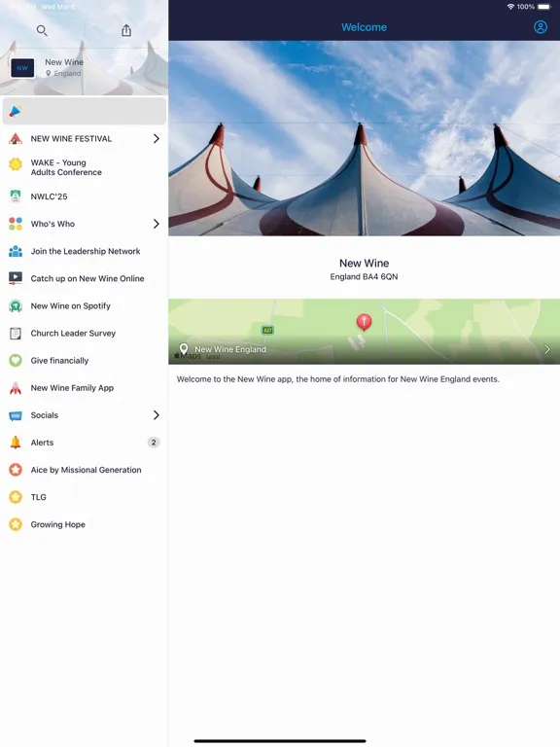This screenshot has width=560, height=747.
Task: Open WAKE - Young Adults Conference
Action: [x=85, y=167]
